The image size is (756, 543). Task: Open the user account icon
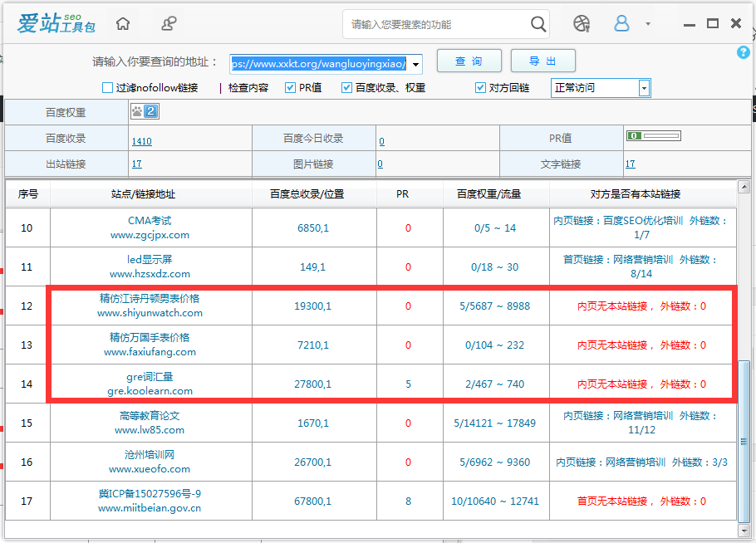[621, 23]
